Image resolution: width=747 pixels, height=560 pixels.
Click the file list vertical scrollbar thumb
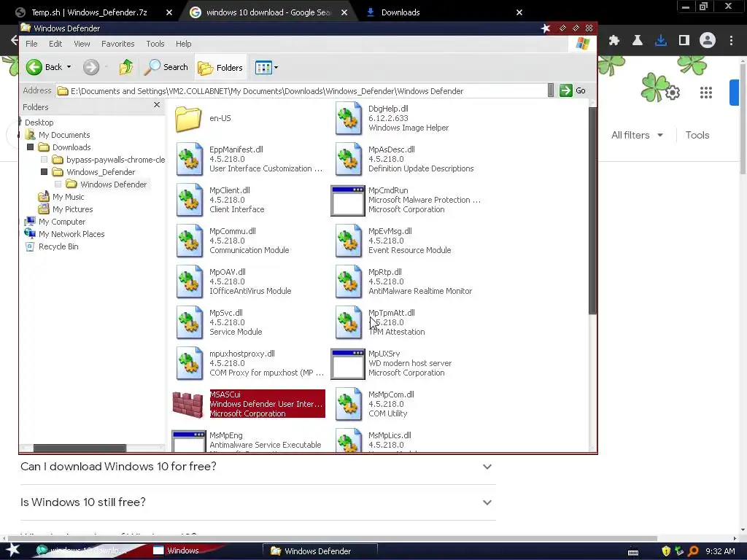[592, 210]
